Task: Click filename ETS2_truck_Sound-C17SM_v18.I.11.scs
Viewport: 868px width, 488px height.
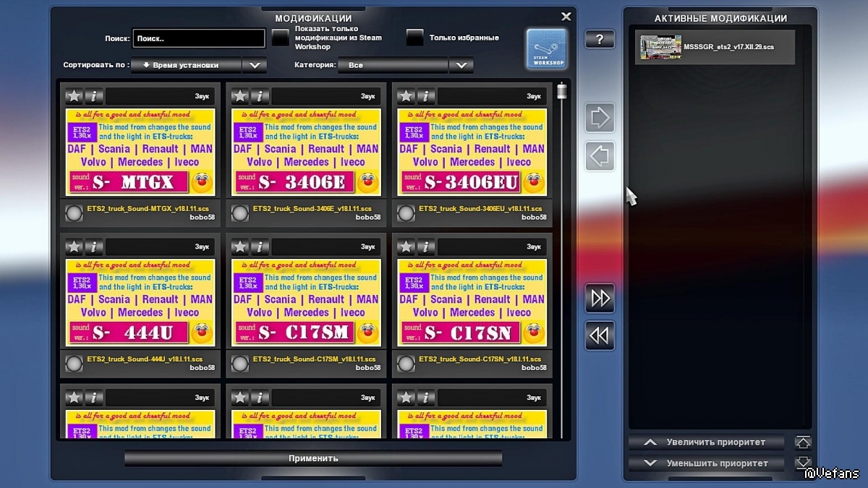Action: (315, 359)
